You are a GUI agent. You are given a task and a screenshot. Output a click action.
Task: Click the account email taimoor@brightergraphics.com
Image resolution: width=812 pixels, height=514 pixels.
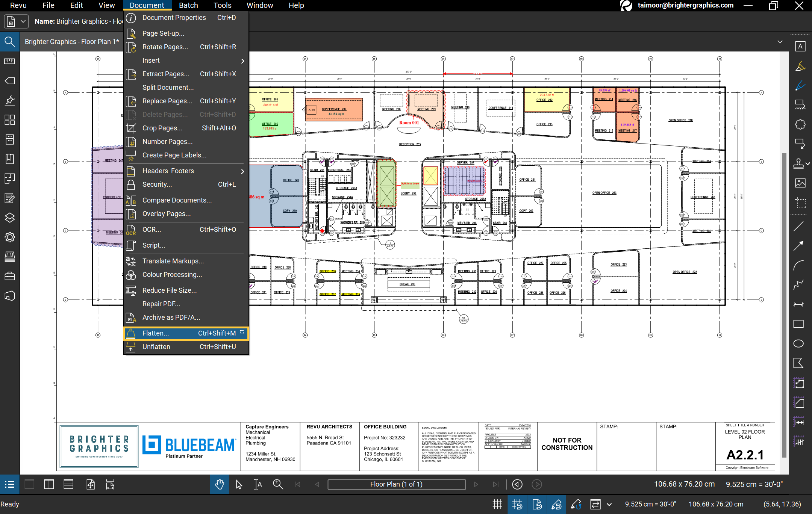click(x=685, y=5)
